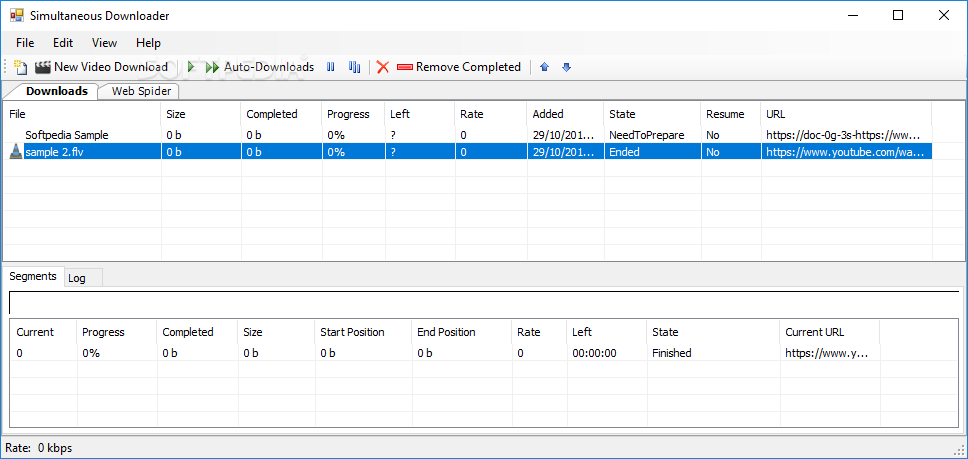968x459 pixels.
Task: Click the Current column header in the segments table
Action: coord(43,332)
